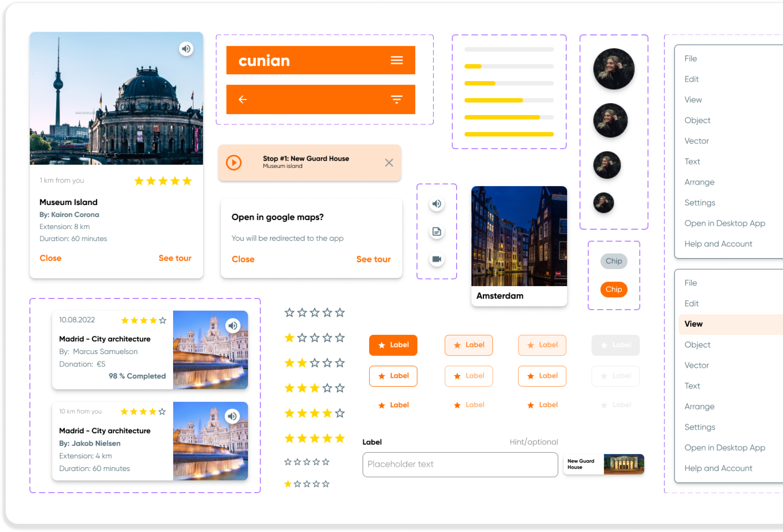Screen dimensions: 783x532
Task: Click the back arrow in orange bar
Action: point(243,99)
